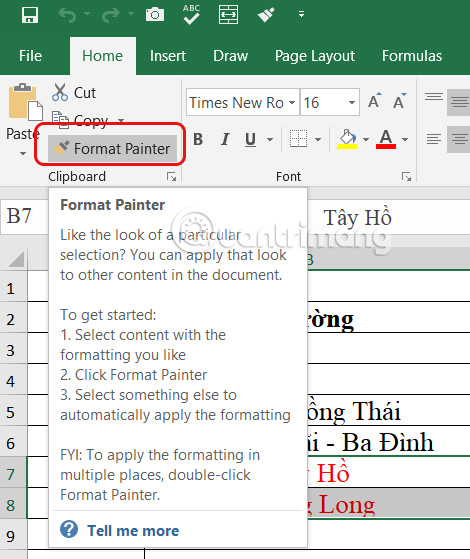Image resolution: width=470 pixels, height=559 pixels.
Task: Click the help question mark icon in tooltip
Action: (x=69, y=529)
